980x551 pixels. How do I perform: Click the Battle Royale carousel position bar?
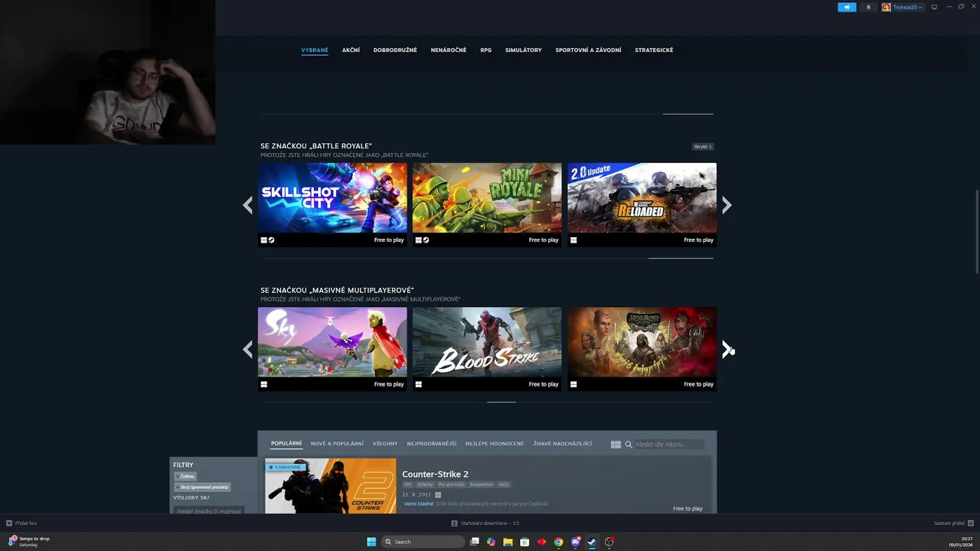coord(681,259)
